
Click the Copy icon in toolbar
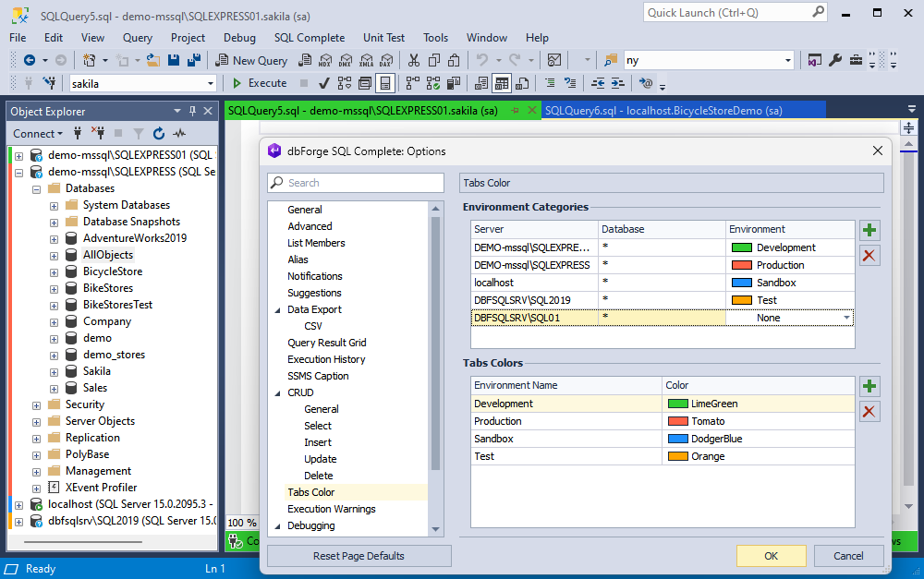click(434, 60)
